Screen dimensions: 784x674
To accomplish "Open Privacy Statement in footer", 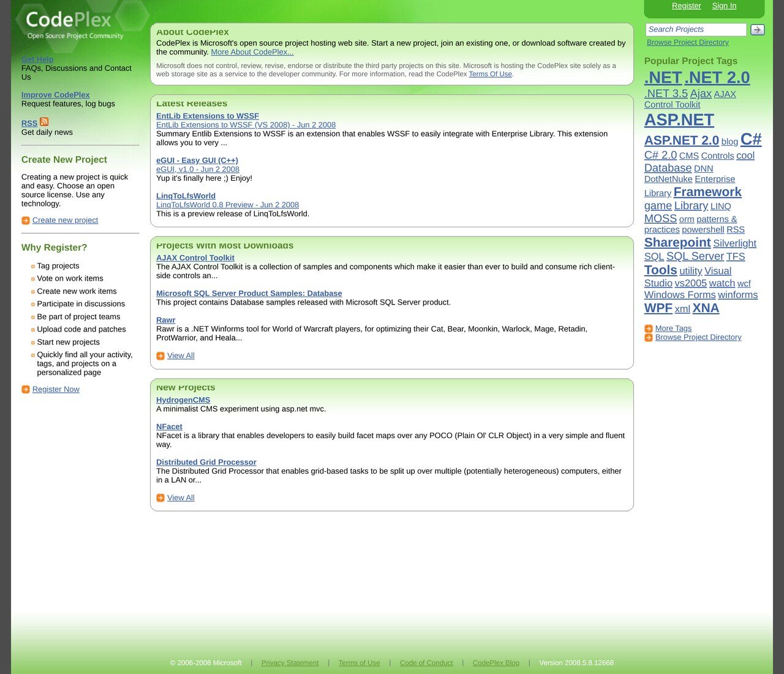I will (290, 663).
